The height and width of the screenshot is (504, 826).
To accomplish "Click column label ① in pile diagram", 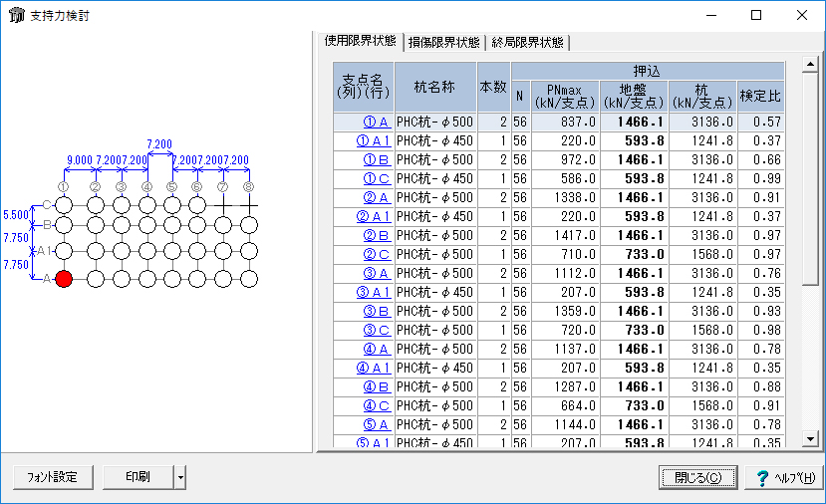I will coord(63,187).
